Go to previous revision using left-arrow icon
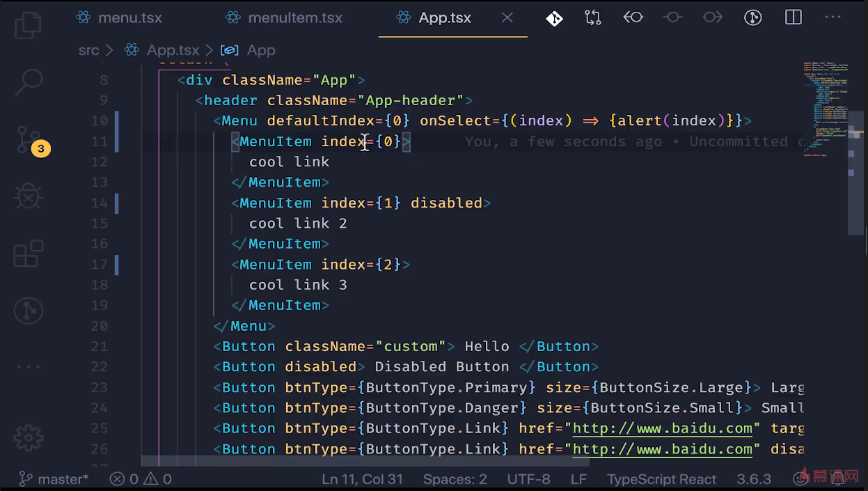This screenshot has width=868, height=491. click(633, 18)
